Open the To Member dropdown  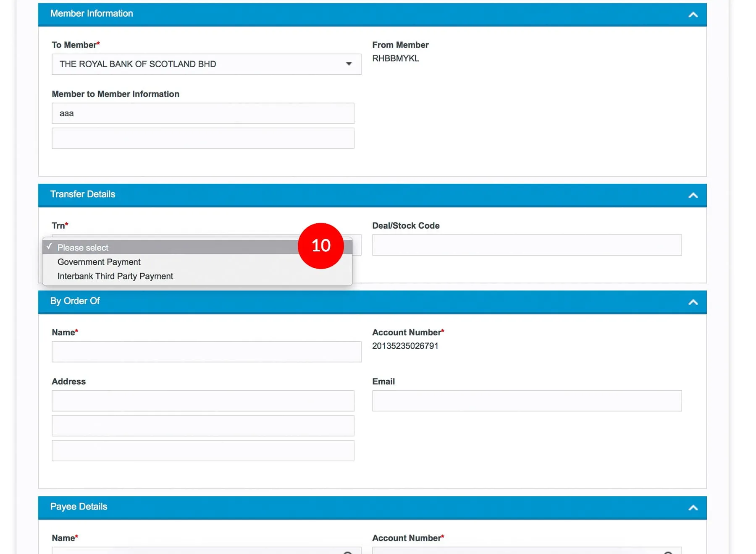tap(206, 64)
